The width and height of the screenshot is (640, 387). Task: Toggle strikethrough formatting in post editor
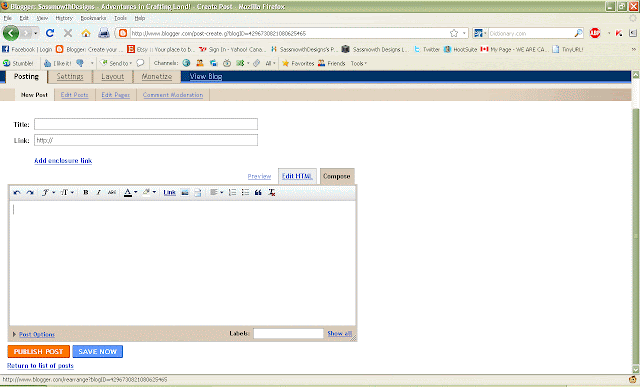click(x=111, y=193)
